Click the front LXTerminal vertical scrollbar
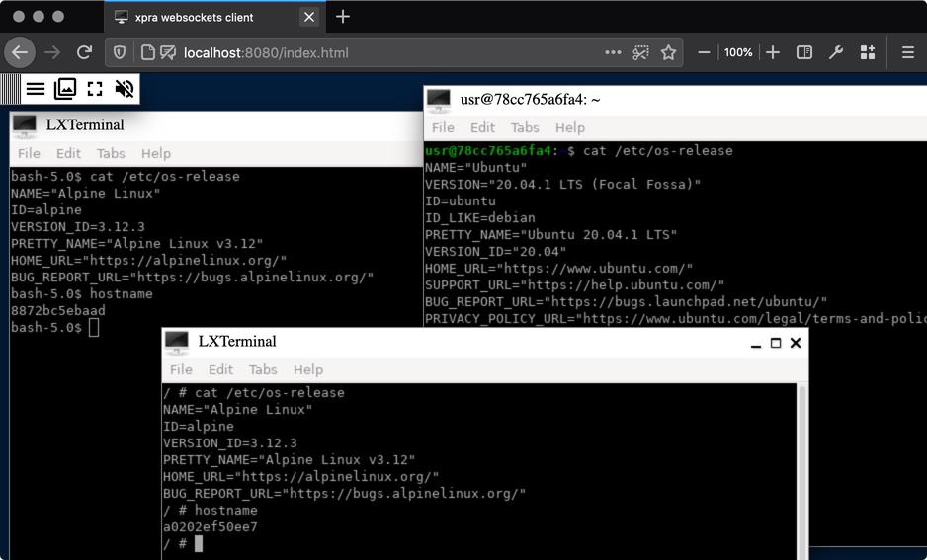 click(x=802, y=471)
